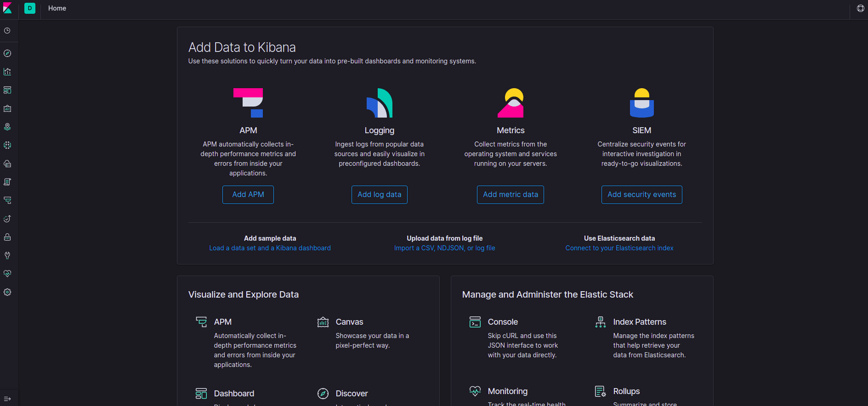Click Add security events button

click(641, 195)
